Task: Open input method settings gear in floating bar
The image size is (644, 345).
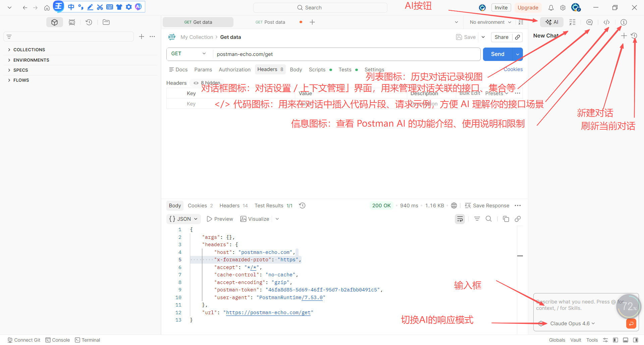Action: [129, 7]
